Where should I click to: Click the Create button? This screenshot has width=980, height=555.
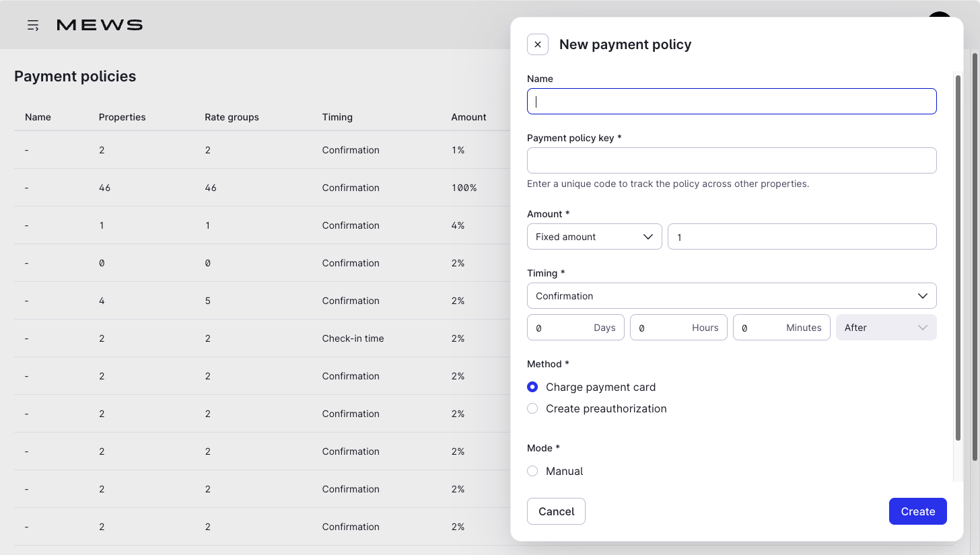pyautogui.click(x=918, y=511)
